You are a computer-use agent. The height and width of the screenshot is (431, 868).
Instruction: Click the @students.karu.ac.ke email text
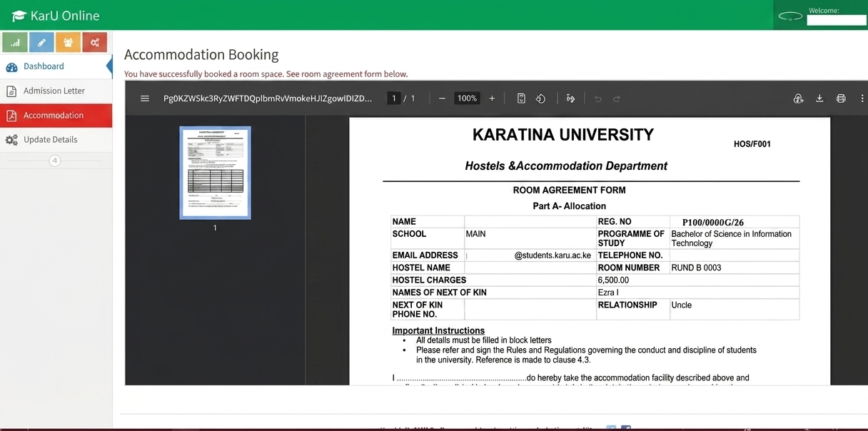pyautogui.click(x=552, y=255)
